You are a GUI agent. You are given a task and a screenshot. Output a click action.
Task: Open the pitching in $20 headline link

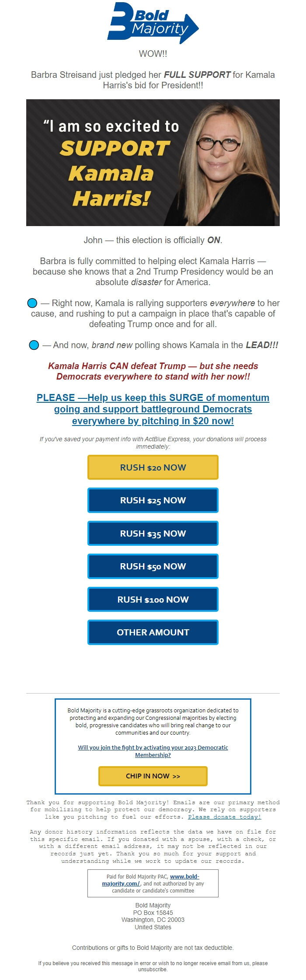153,410
